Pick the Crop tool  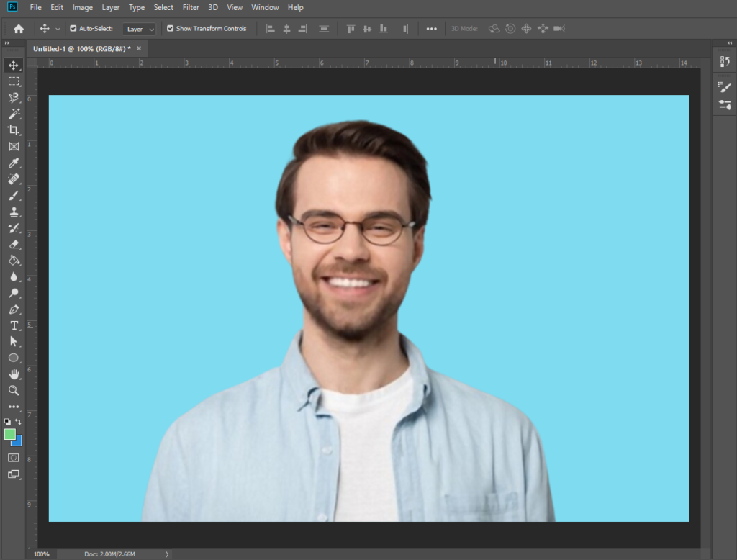(x=13, y=131)
